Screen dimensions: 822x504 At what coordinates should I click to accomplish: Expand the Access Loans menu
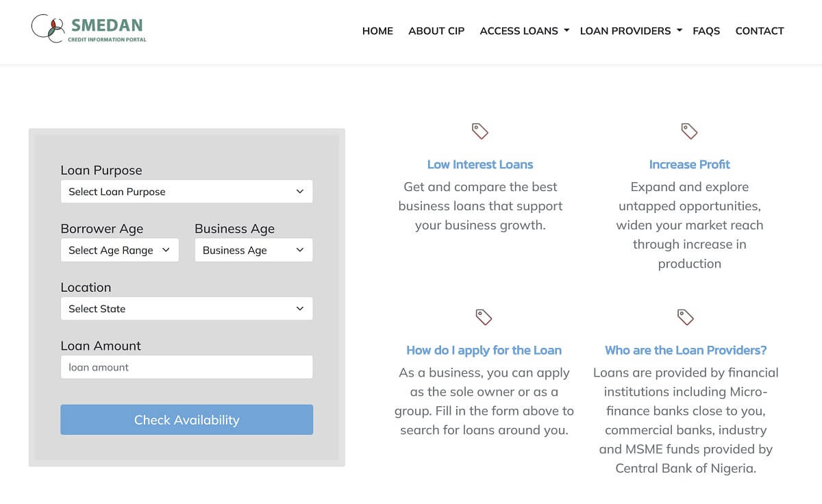(524, 31)
